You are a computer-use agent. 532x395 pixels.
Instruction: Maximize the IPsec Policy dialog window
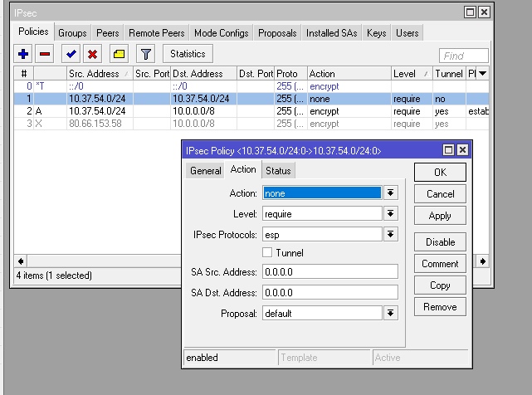[448, 150]
